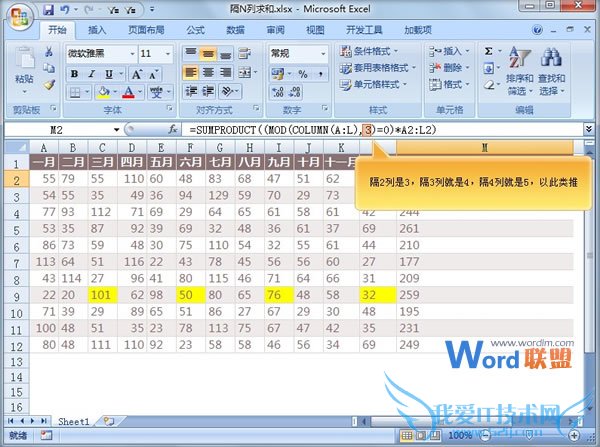
Task: Cut selection with the scissors icon
Action: pos(49,52)
